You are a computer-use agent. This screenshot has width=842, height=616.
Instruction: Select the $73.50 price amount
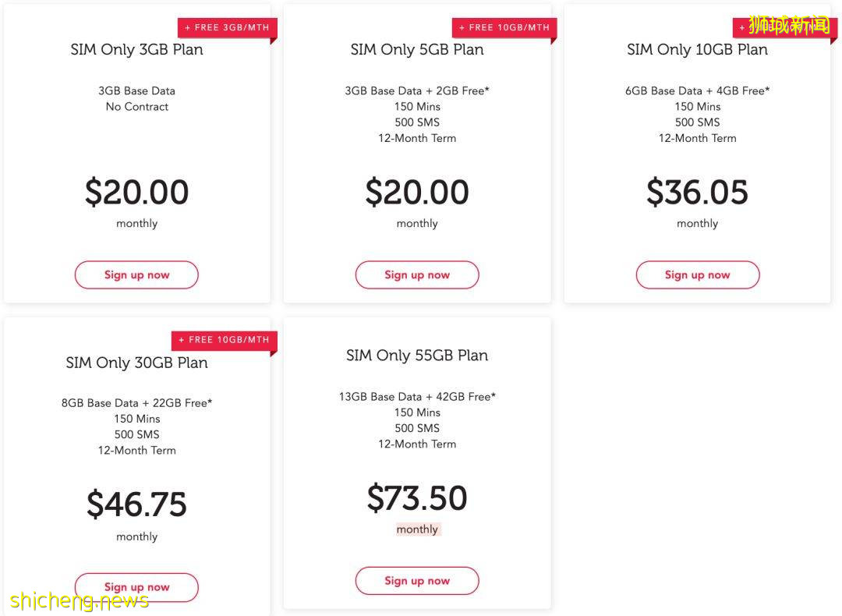(x=416, y=498)
